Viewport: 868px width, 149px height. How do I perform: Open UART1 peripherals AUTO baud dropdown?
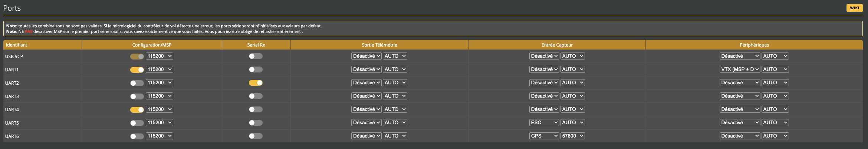point(775,69)
